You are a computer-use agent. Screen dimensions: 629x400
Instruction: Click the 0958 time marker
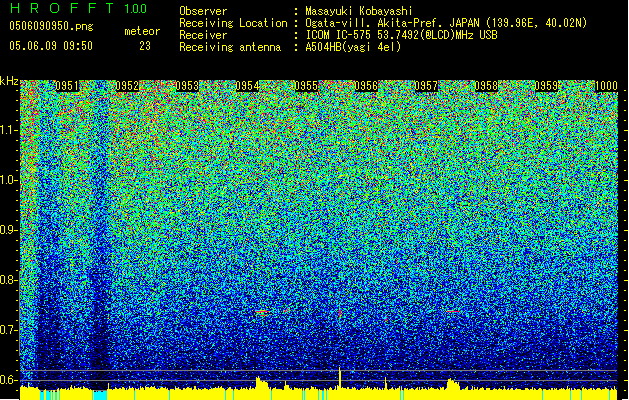[486, 86]
